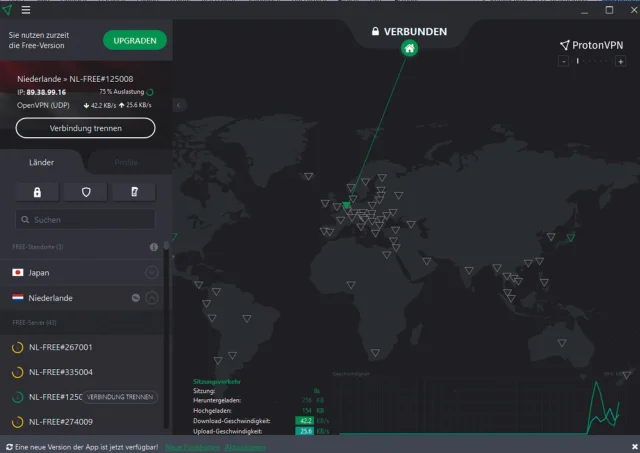Click the Netherlands flag icon
Screen dimensions: 640x453
[18, 298]
